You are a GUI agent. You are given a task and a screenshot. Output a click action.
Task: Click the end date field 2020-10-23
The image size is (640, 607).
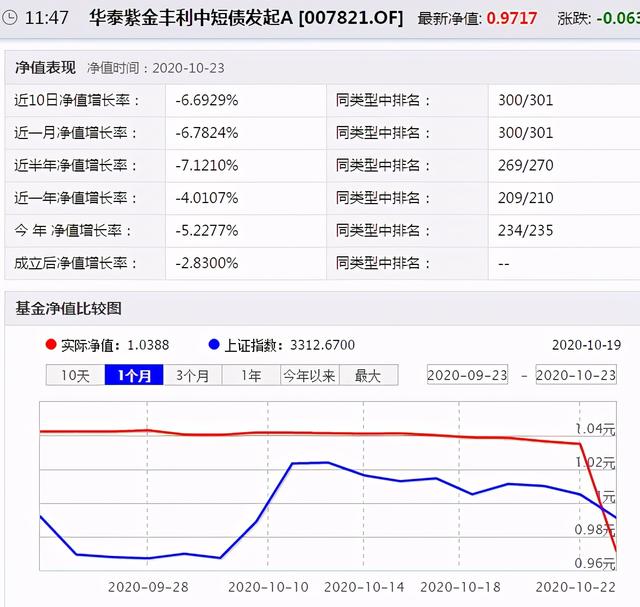click(576, 375)
